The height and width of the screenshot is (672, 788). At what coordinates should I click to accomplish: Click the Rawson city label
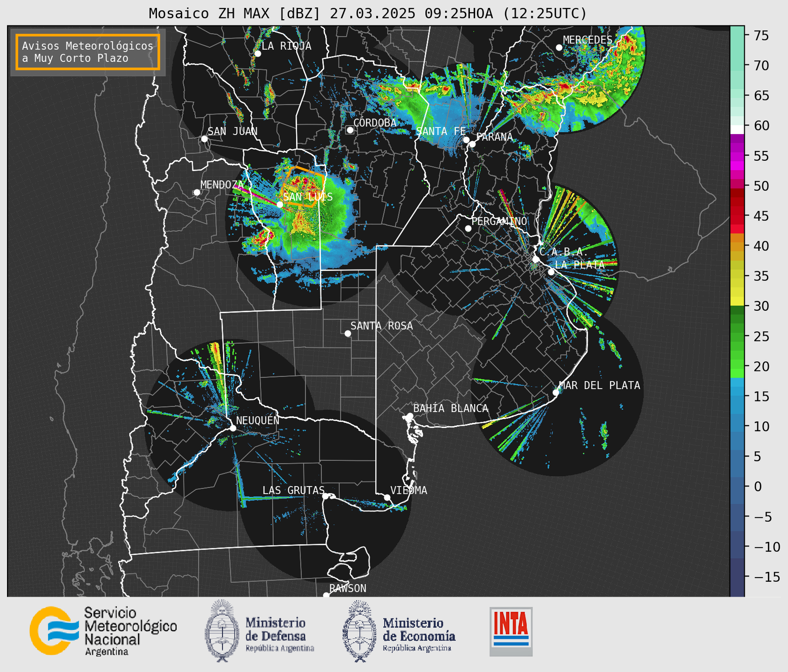point(348,588)
